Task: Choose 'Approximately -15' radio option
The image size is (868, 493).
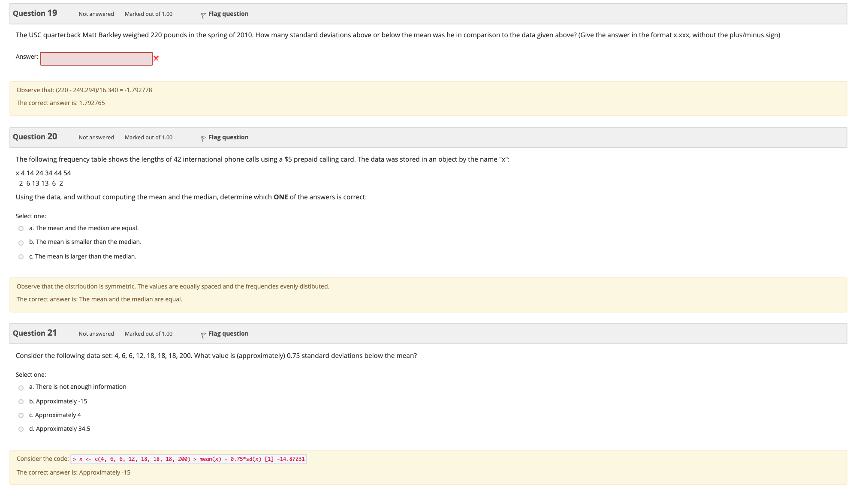Action: [x=21, y=402]
